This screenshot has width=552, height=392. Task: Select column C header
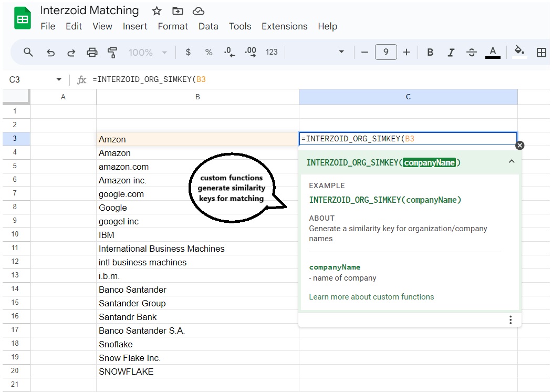(408, 97)
